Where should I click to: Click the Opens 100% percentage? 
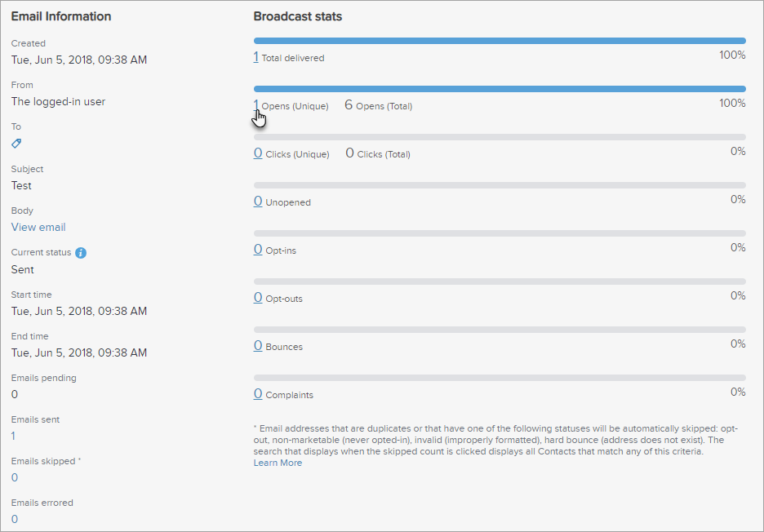[x=732, y=104]
